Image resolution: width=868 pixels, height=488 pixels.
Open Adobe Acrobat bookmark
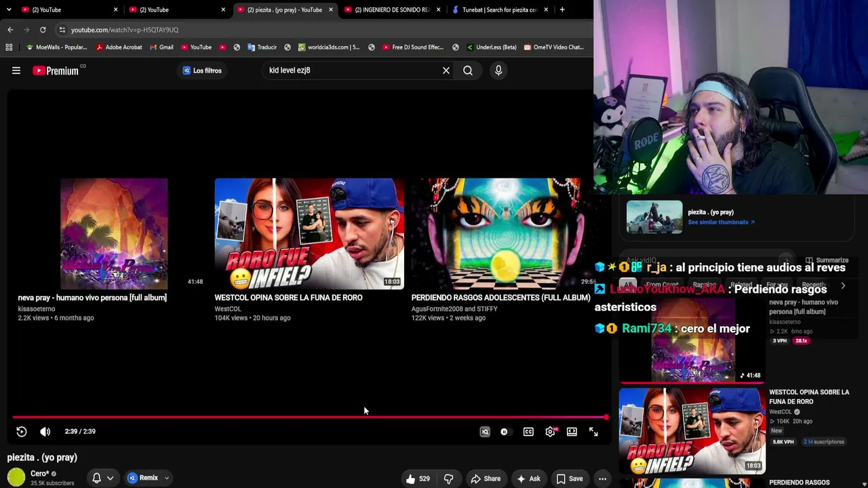coord(119,47)
